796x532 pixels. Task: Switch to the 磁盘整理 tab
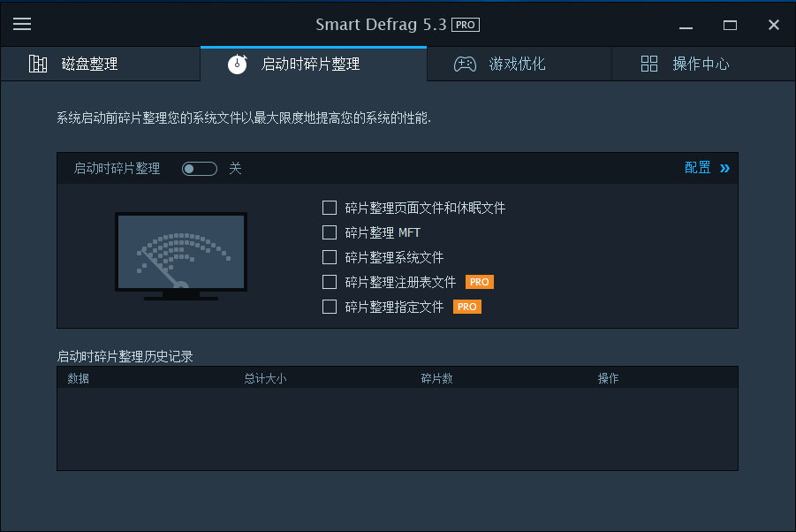[100, 64]
